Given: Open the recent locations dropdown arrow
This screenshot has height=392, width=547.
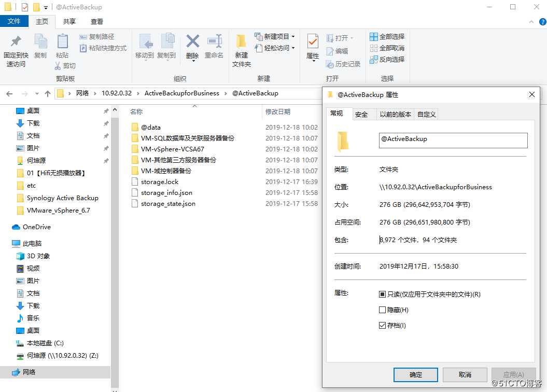Looking at the screenshot, I should pyautogui.click(x=37, y=93).
